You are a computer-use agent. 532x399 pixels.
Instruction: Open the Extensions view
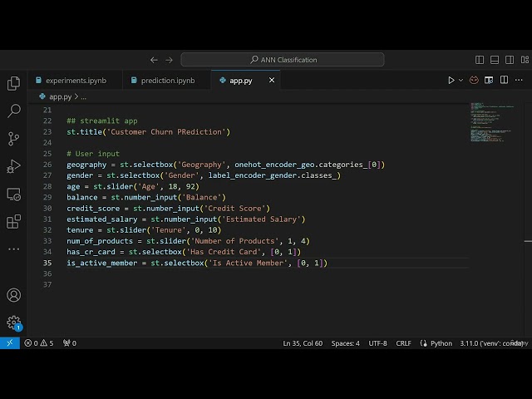tap(13, 222)
